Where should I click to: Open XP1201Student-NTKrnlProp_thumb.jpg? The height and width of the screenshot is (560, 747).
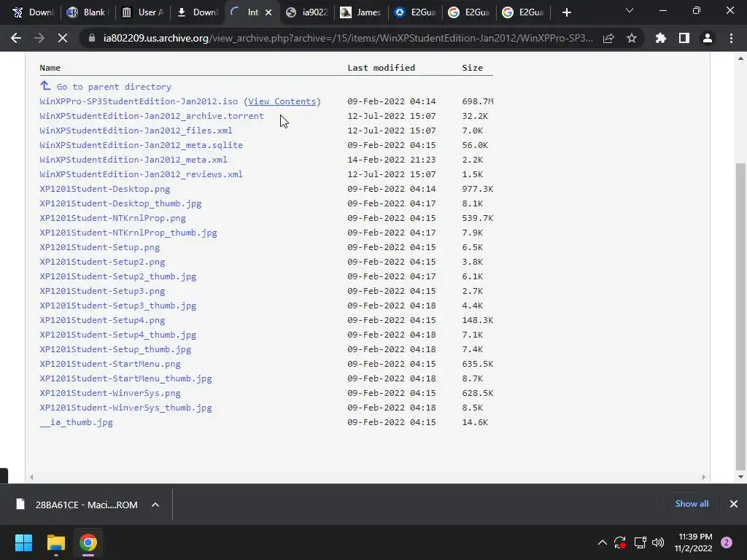click(x=128, y=233)
